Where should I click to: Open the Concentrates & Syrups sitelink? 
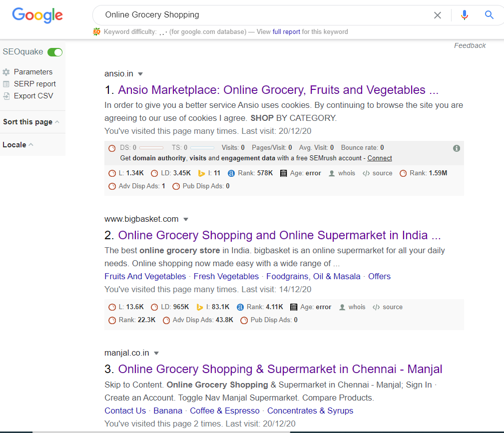coord(310,411)
